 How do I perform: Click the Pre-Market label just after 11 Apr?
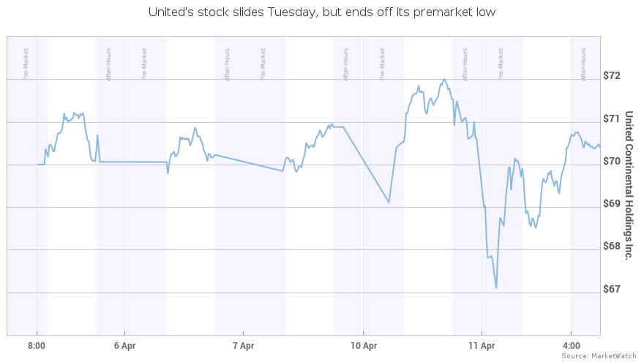coord(501,64)
